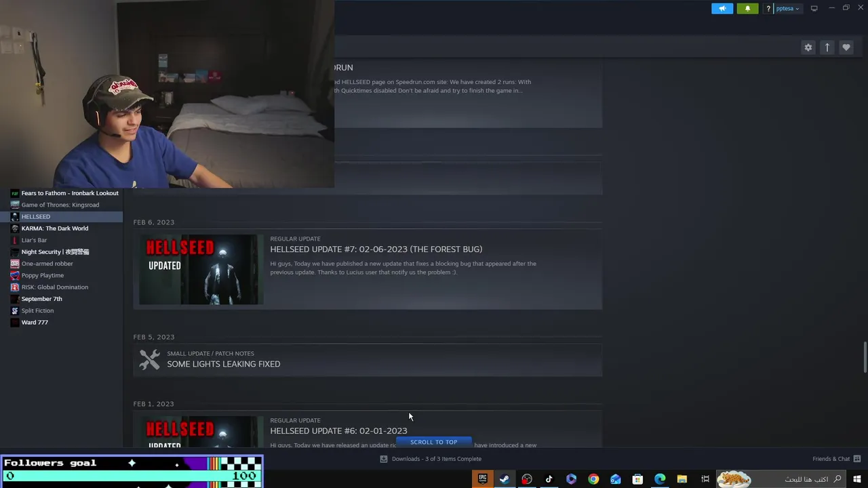This screenshot has width=868, height=488.
Task: Open File Explorer from taskbar
Action: (682, 479)
